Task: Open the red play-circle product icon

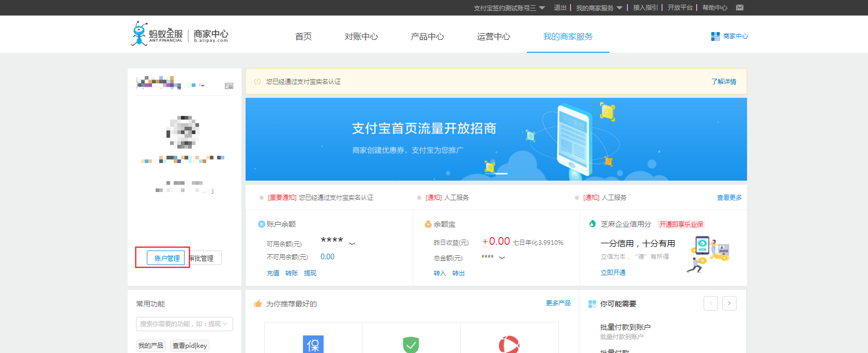Action: point(509,344)
